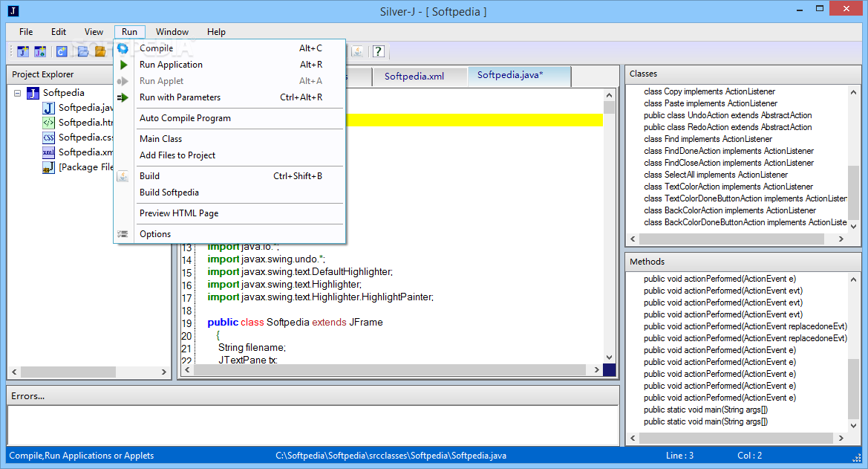
Task: Click the Silver-J app icon in the title bar
Action: pos(13,10)
